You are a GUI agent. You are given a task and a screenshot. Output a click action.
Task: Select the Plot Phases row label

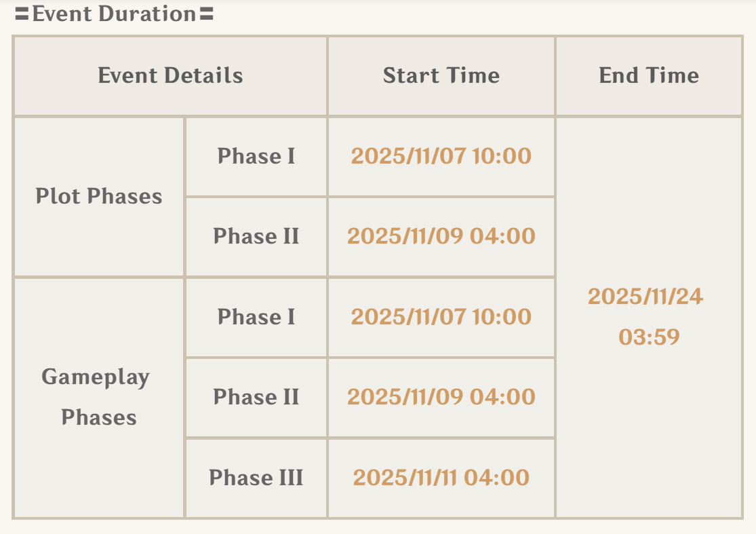[99, 197]
